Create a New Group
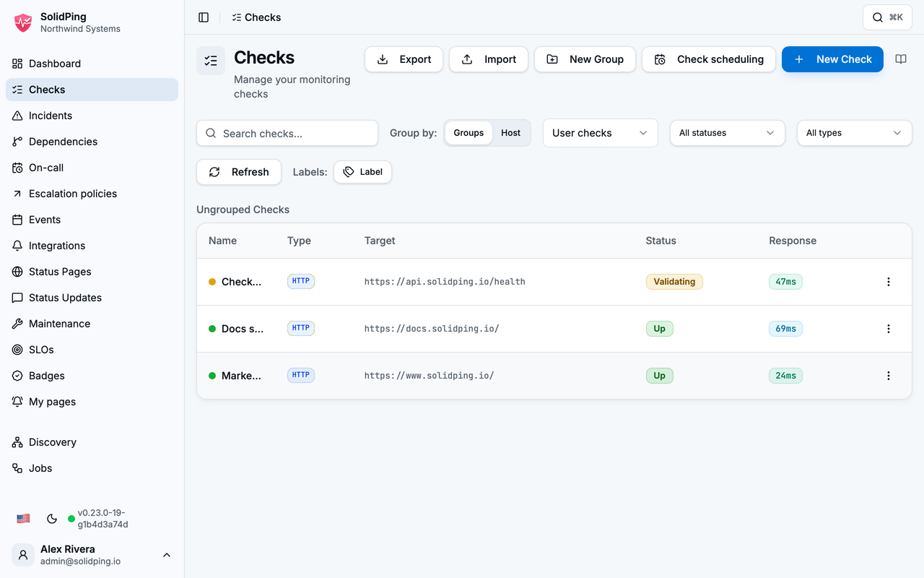This screenshot has width=924, height=578. pyautogui.click(x=585, y=59)
